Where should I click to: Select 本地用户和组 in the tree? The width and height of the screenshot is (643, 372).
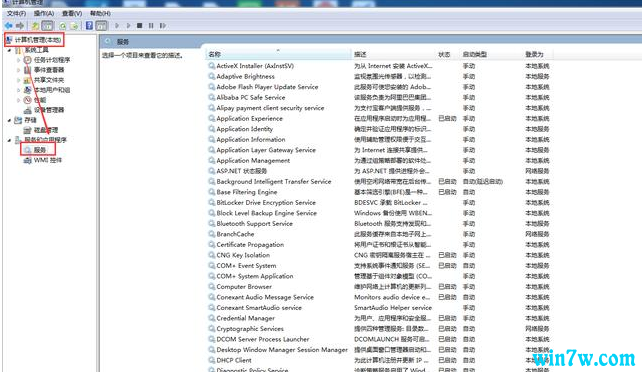[52, 90]
